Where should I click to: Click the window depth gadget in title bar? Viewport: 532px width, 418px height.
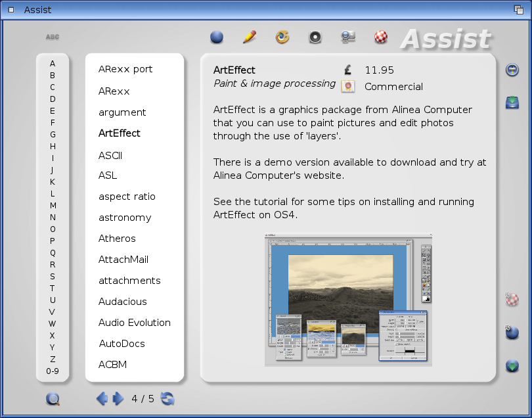[519, 10]
